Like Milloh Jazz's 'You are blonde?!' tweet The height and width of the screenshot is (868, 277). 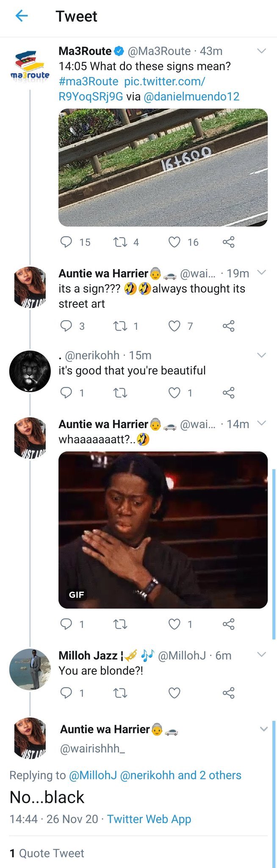[x=175, y=693]
